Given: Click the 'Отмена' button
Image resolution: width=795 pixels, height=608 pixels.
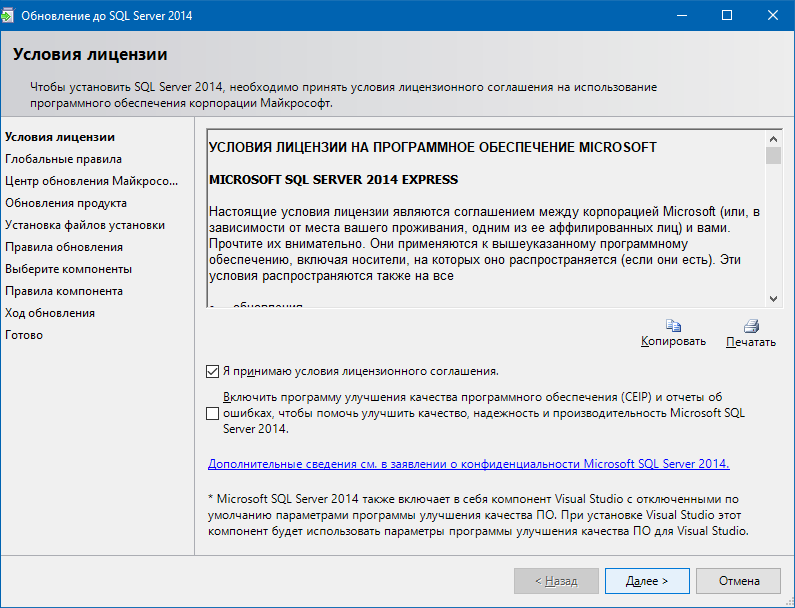Looking at the screenshot, I should click(738, 581).
